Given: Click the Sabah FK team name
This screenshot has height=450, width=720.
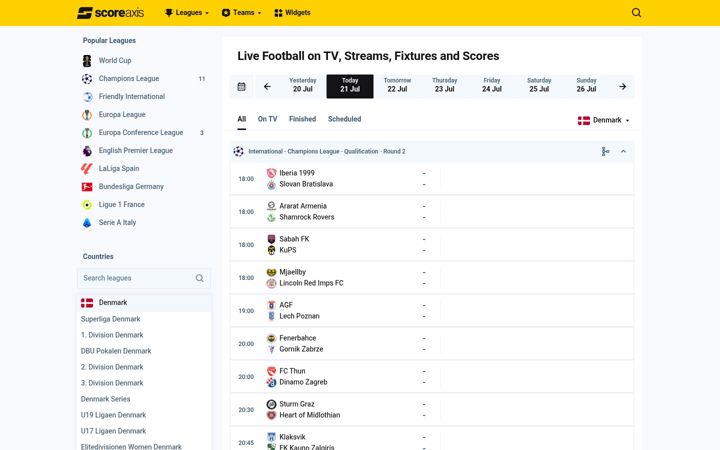Looking at the screenshot, I should 294,239.
